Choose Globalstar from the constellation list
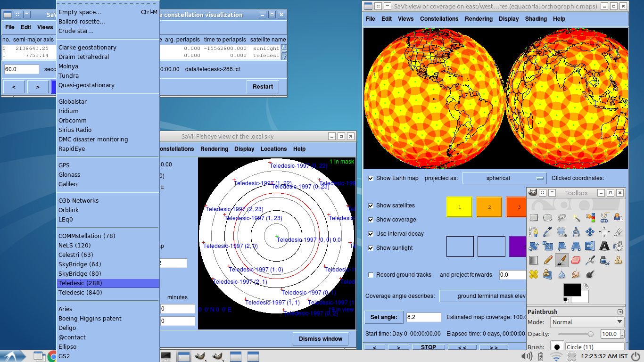 107,102
